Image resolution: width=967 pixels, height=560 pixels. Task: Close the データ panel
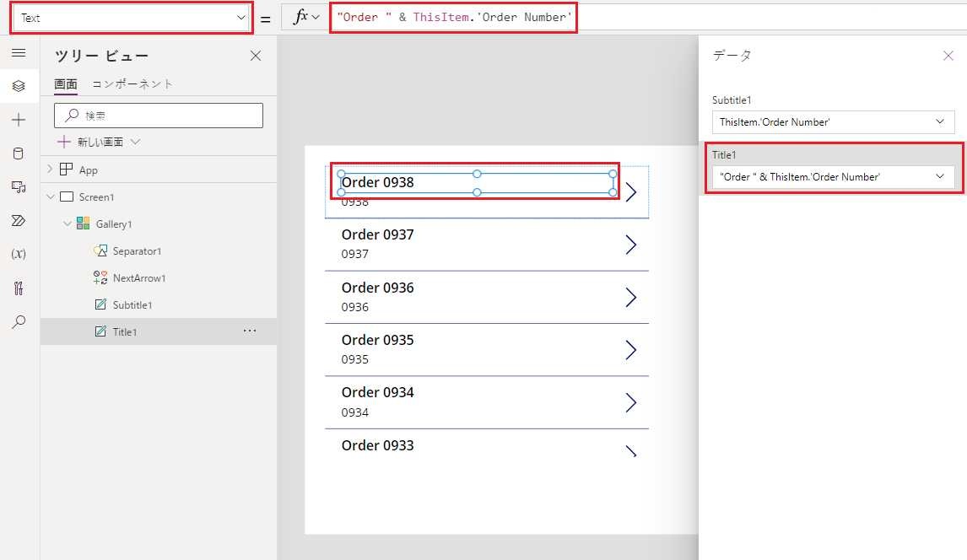coord(948,56)
